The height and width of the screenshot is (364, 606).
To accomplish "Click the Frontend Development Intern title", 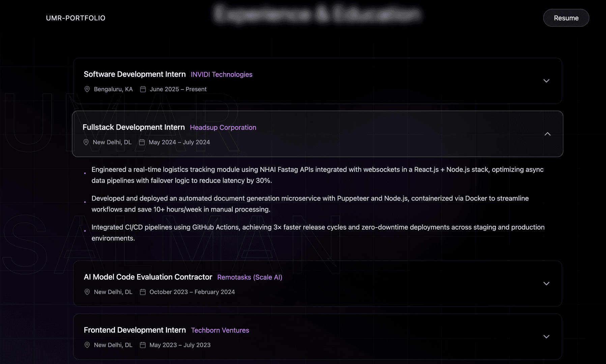I will pos(135,330).
